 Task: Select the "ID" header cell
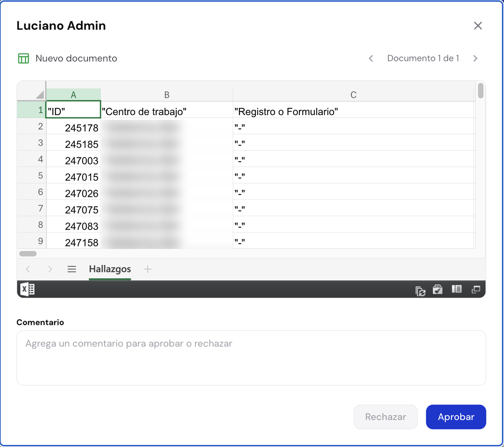click(73, 110)
